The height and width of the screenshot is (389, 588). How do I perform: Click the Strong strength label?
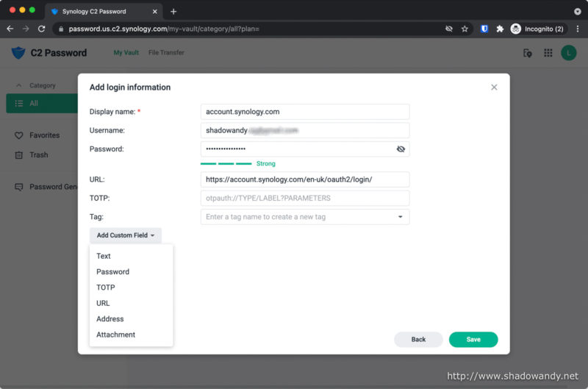tap(265, 164)
